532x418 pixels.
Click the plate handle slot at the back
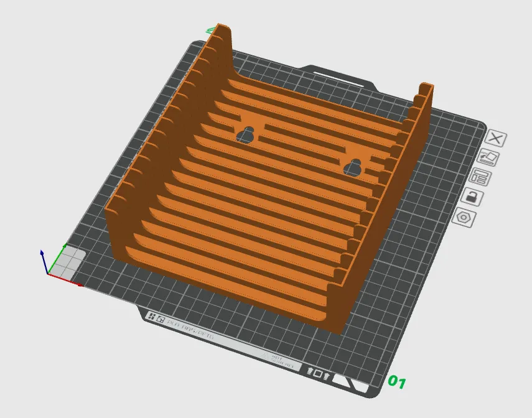point(338,79)
